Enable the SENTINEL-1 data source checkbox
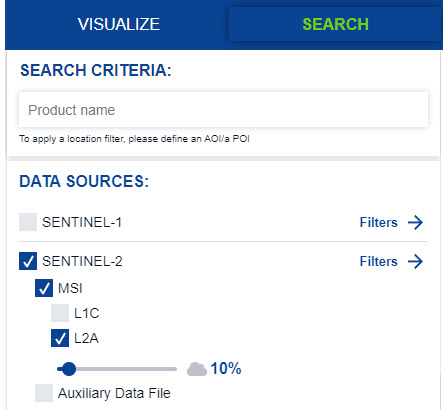This screenshot has height=410, width=443. (28, 222)
